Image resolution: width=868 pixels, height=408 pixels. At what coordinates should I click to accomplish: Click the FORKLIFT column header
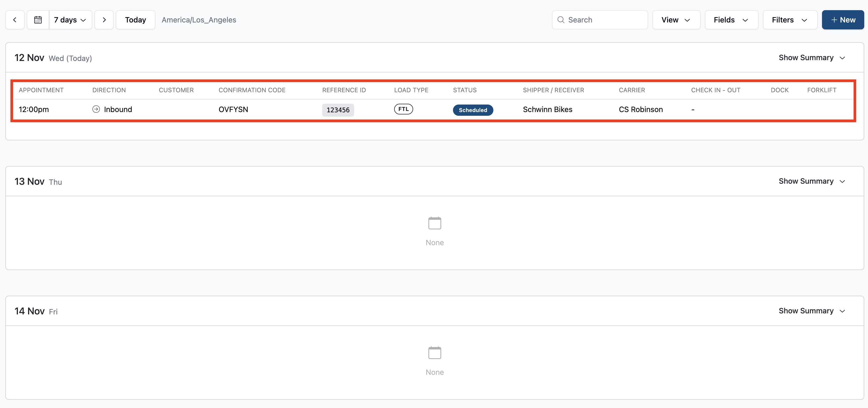click(821, 90)
